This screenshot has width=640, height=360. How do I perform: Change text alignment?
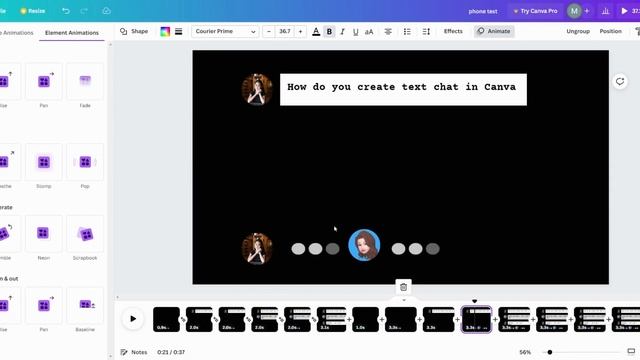(388, 31)
